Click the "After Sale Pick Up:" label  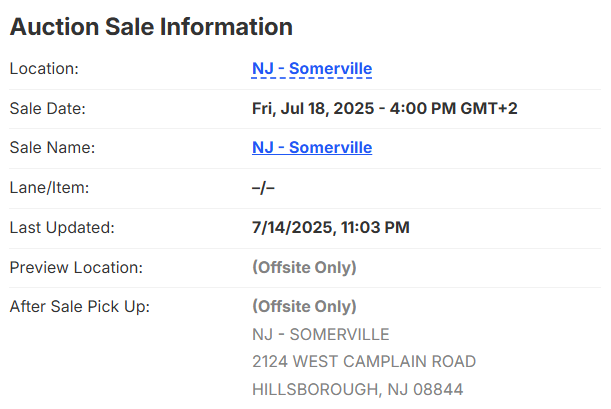[79, 306]
